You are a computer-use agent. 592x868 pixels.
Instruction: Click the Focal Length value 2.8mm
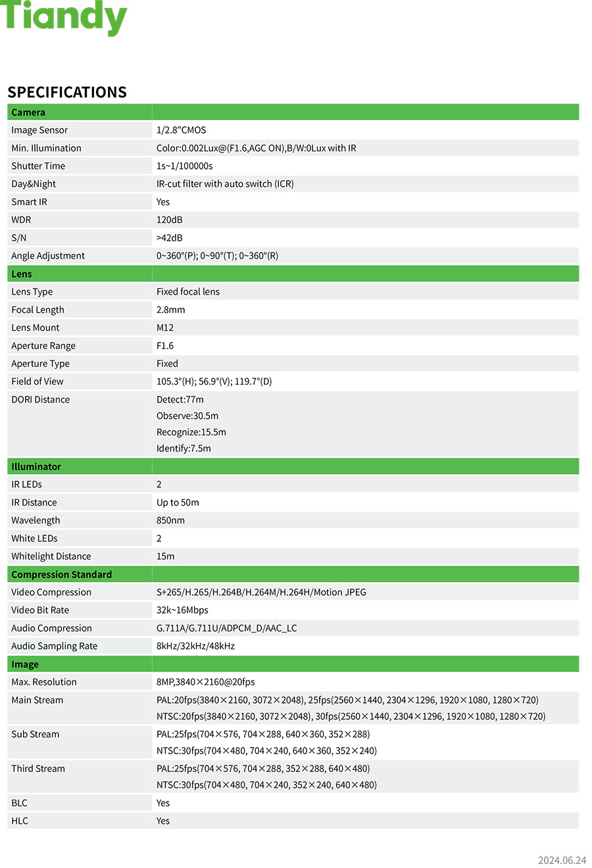tap(171, 310)
